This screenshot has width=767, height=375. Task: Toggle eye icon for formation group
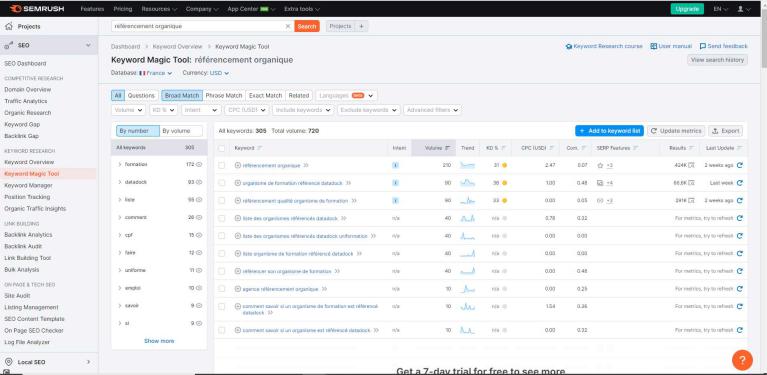click(199, 164)
